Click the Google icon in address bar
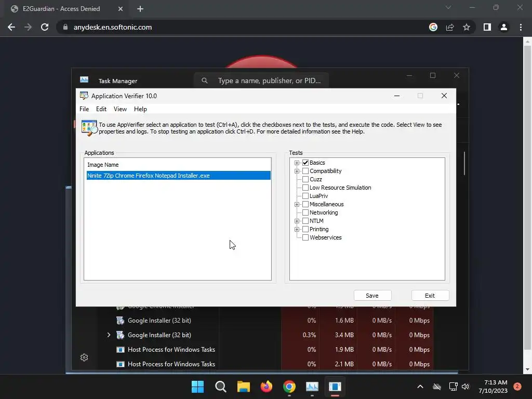Screen dimensions: 532x399 [433, 27]
